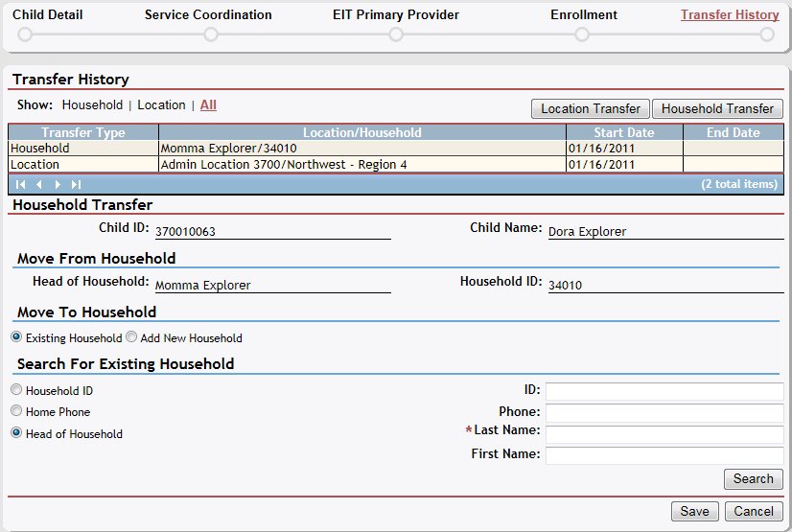Jump to last page of transfer table
This screenshot has width=792, height=532.
[x=76, y=184]
